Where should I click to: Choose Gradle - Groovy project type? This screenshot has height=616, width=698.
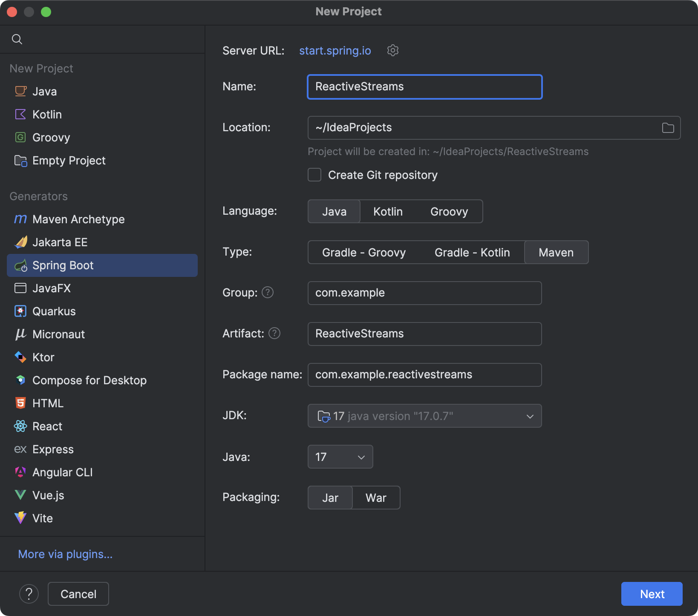pos(364,252)
